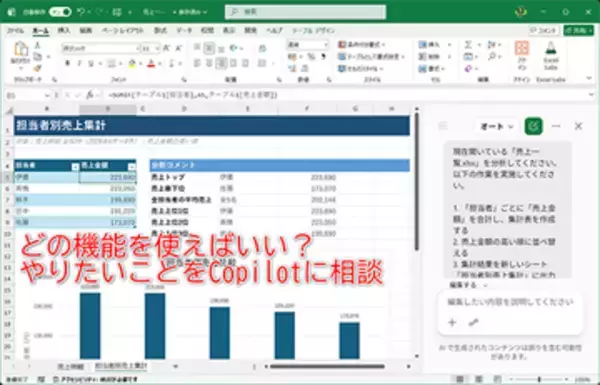Select the Format Painter brush icon
Screen dimensions: 600x385
pos(38,68)
